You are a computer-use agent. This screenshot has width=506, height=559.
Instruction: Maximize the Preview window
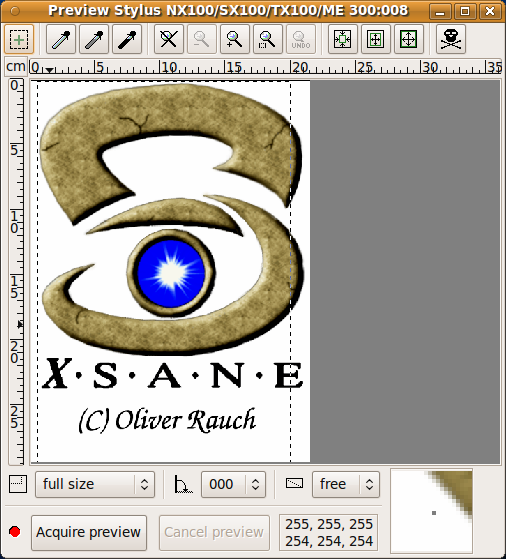coord(465,12)
